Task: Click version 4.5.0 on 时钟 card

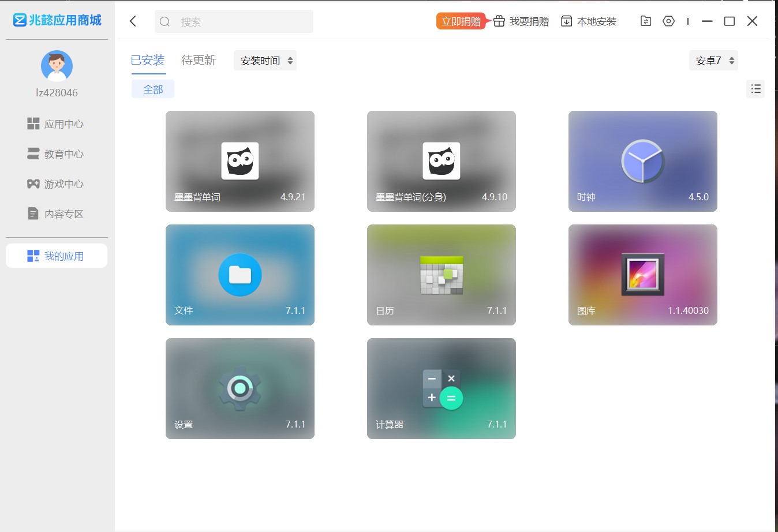Action: pos(698,197)
